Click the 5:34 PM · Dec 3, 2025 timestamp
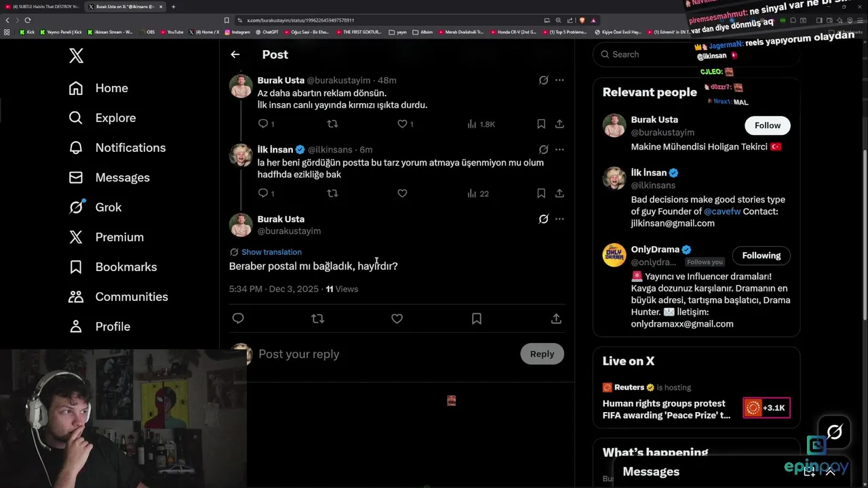Image resolution: width=868 pixels, height=488 pixels. [274, 289]
